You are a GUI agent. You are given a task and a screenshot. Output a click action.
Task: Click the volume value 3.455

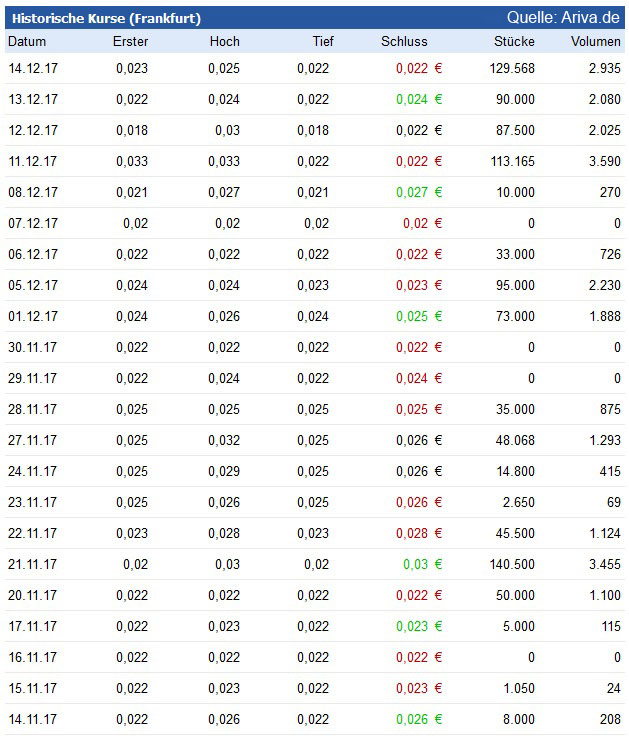pyautogui.click(x=604, y=564)
